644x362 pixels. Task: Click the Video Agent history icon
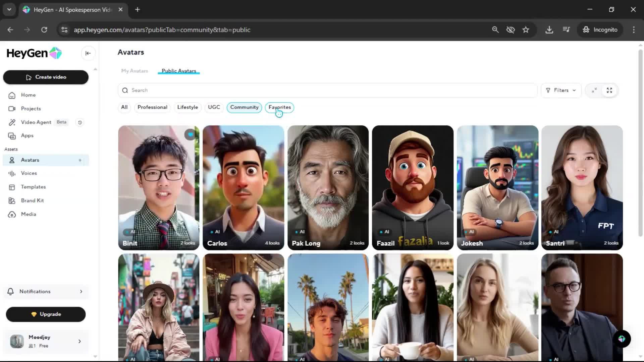80,122
